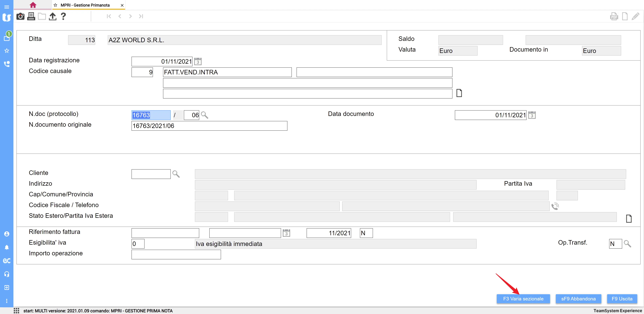
Task: Open calendar picker for Data documento
Action: 532,115
